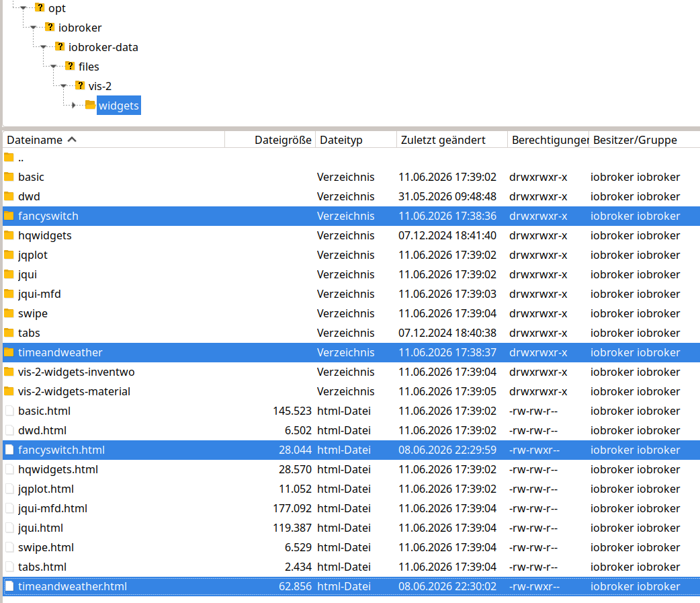The height and width of the screenshot is (603, 700).
Task: Click date 07.12.2024 18:41:40
Action: 447,235
